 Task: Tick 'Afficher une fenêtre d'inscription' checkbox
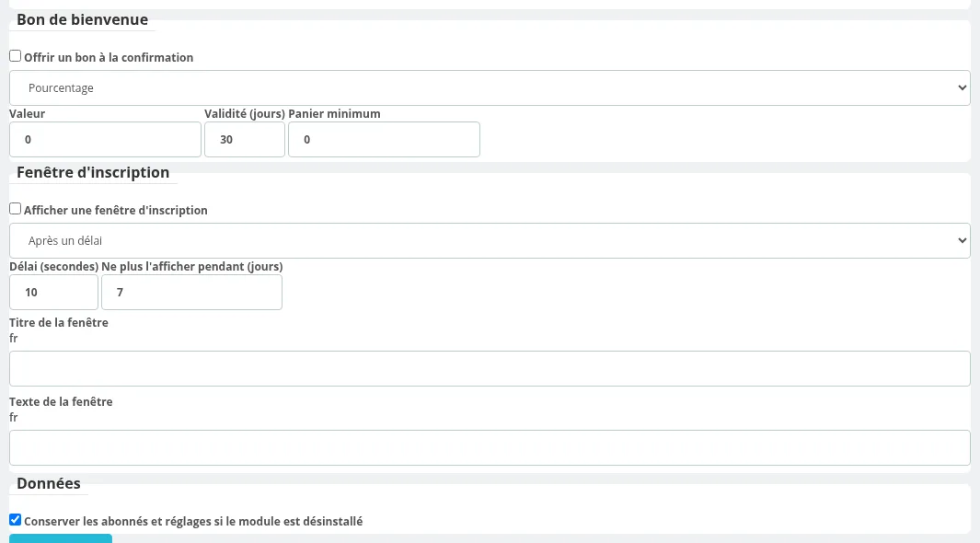(x=15, y=209)
